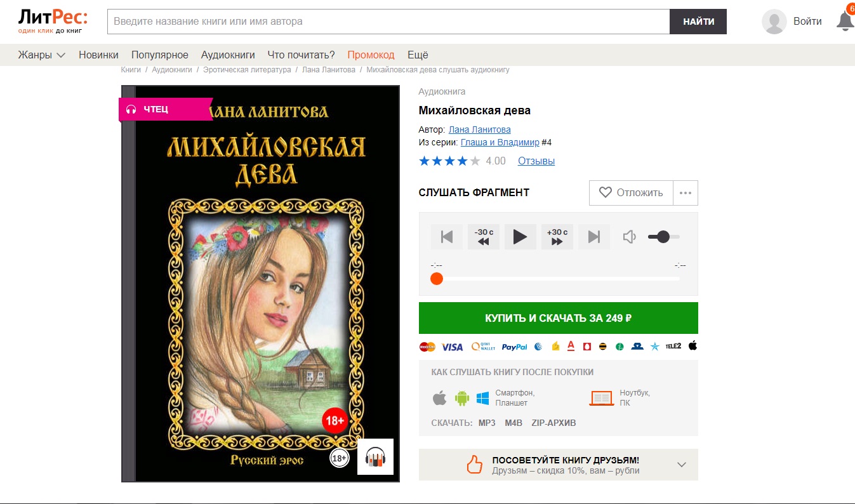Open the Аудиокниги menu item

click(228, 55)
